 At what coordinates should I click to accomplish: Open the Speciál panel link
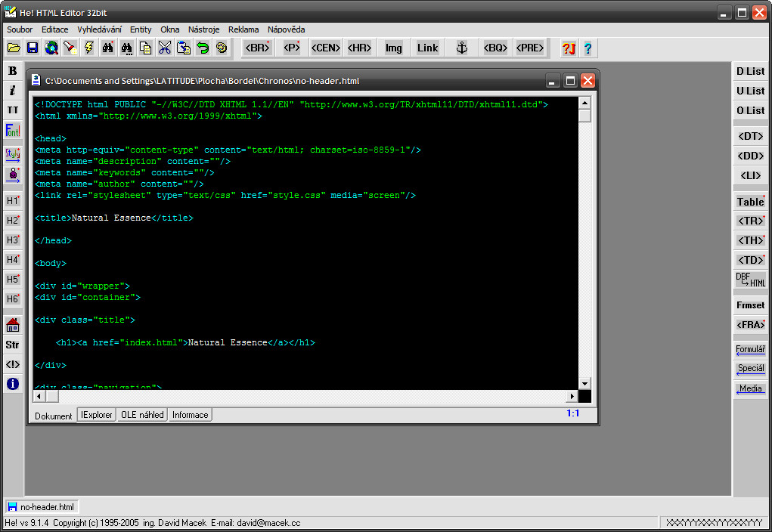(x=750, y=369)
